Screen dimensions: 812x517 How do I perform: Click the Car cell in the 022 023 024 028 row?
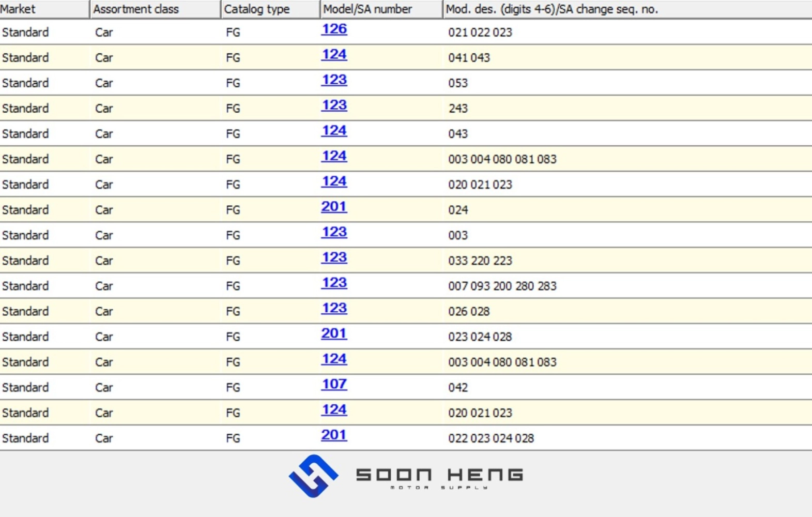(104, 438)
